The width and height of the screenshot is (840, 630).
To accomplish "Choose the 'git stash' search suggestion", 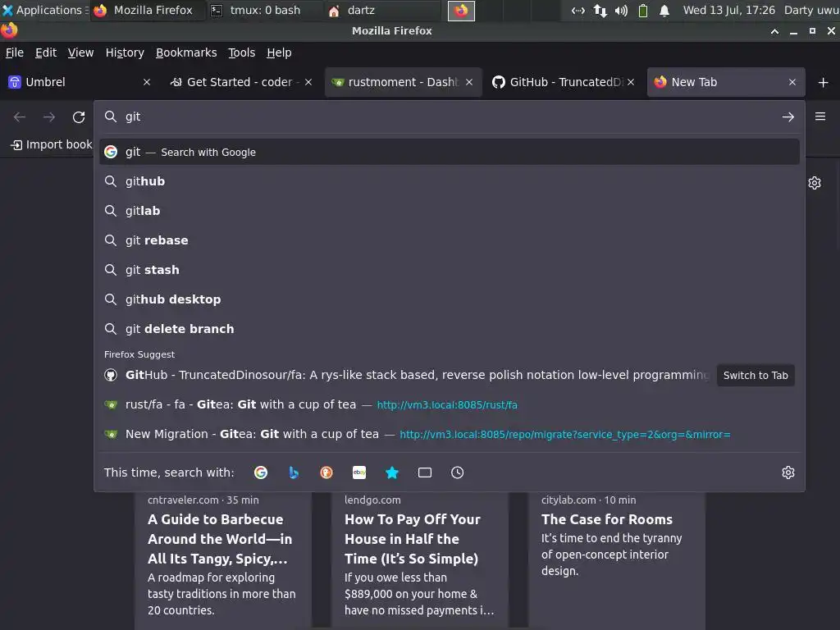I will (x=449, y=269).
